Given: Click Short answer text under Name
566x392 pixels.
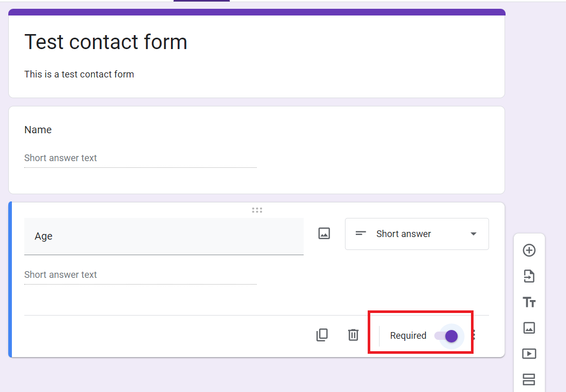Looking at the screenshot, I should 60,158.
